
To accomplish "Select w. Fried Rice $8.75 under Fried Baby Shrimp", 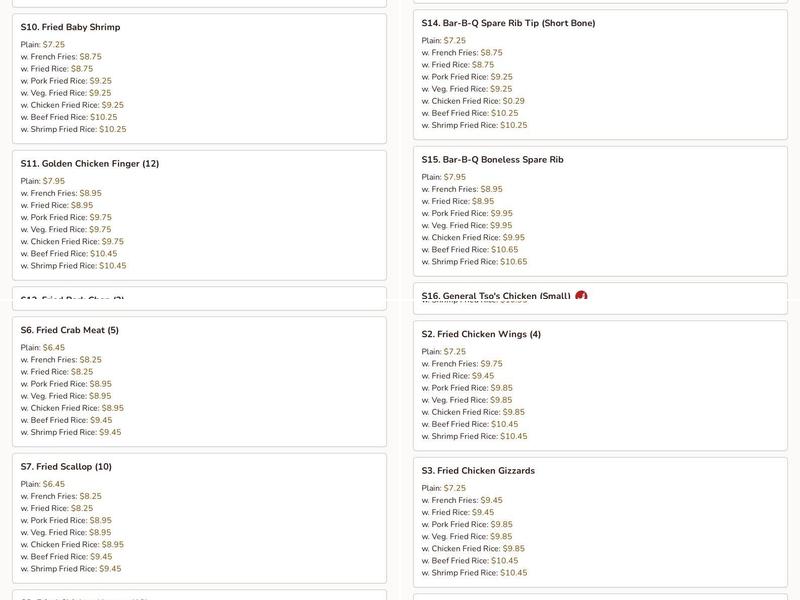I will click(x=57, y=69).
